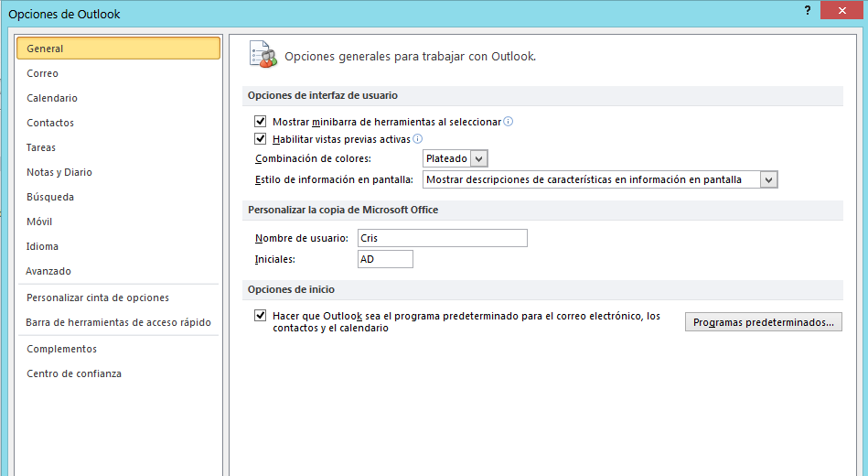Click the Estilo de información en pantalla label
This screenshot has width=868, height=476.
pyautogui.click(x=334, y=179)
